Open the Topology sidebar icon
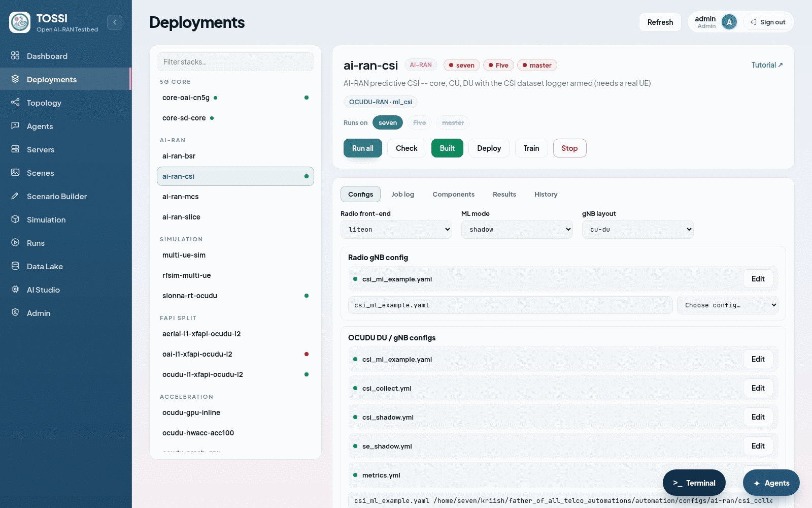This screenshot has width=812, height=508. pyautogui.click(x=15, y=102)
